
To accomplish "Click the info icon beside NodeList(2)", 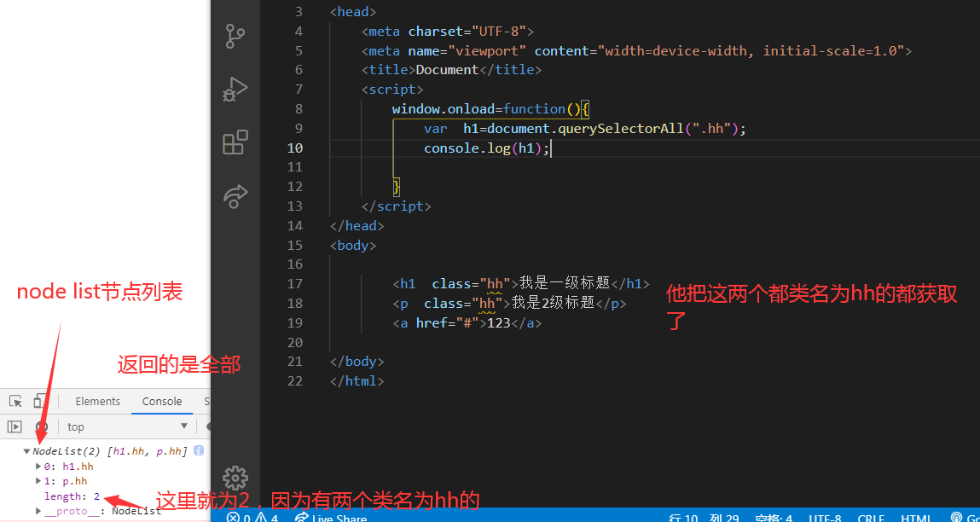I will click(198, 450).
